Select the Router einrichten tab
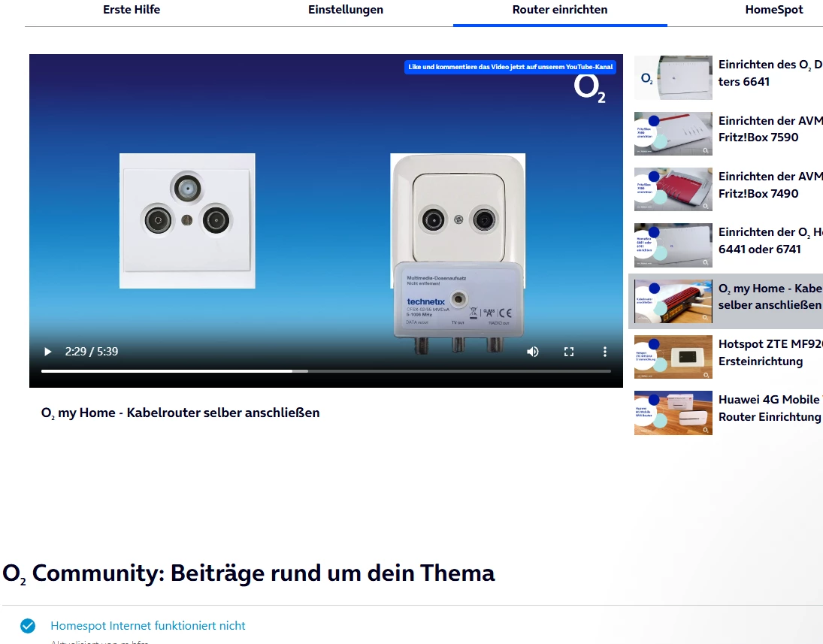823x644 pixels. [x=560, y=10]
